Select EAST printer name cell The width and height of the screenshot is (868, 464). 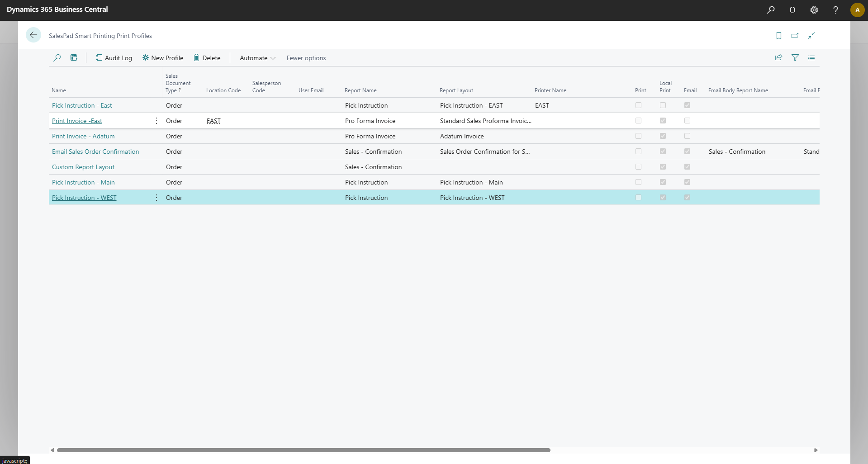tap(542, 105)
